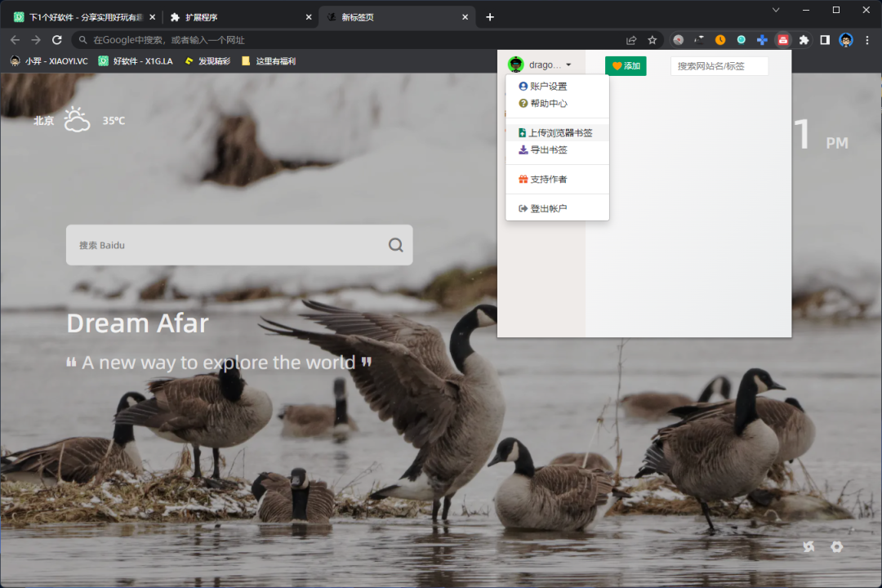Open the dark bird extension icon
The width and height of the screenshot is (882, 588).
click(x=699, y=40)
